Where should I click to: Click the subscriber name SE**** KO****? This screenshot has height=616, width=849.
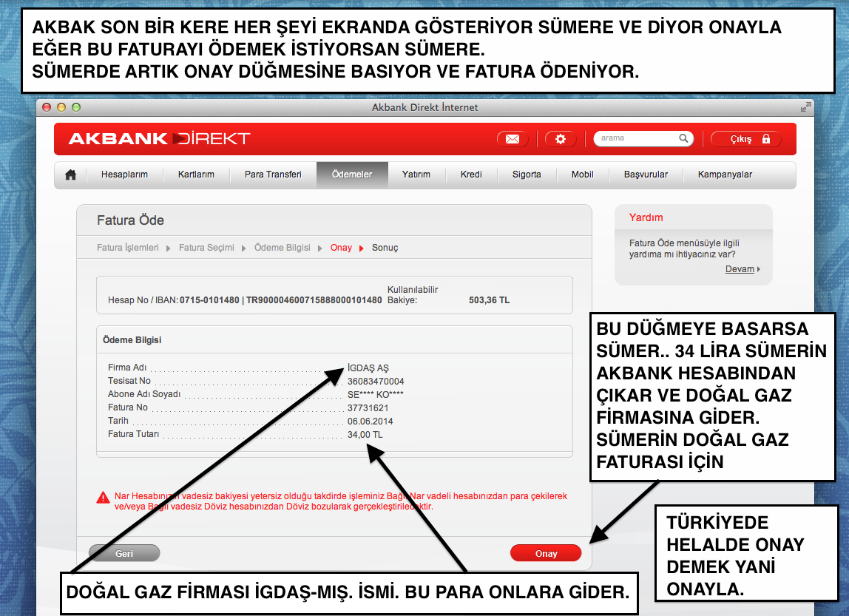click(375, 395)
